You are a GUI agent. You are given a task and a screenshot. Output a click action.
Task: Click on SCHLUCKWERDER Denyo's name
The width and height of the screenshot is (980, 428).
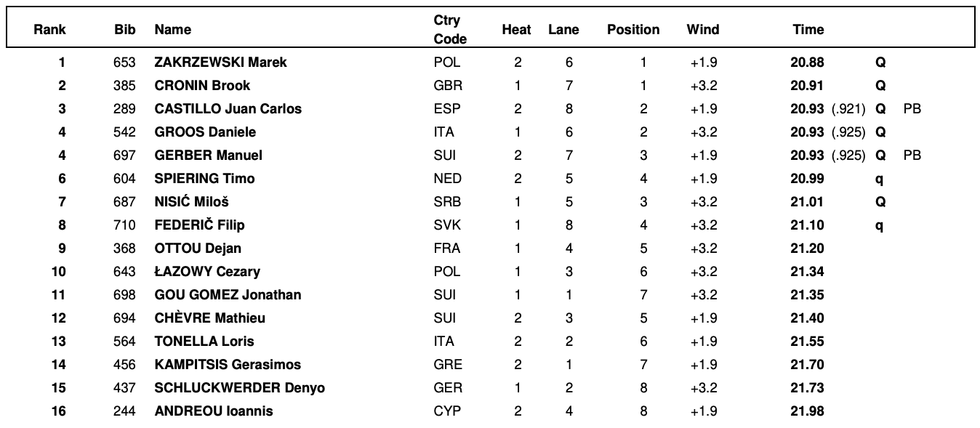coord(239,388)
